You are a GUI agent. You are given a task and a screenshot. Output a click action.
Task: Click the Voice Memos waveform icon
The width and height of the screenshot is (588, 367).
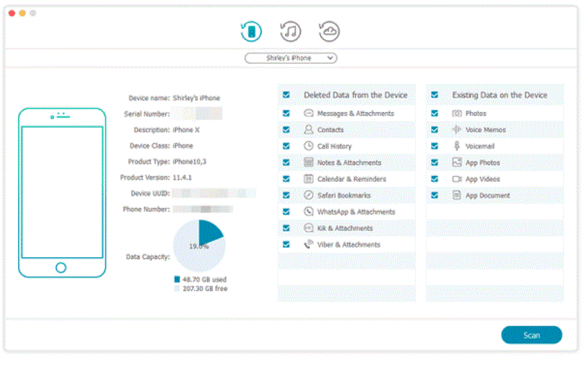pos(456,130)
